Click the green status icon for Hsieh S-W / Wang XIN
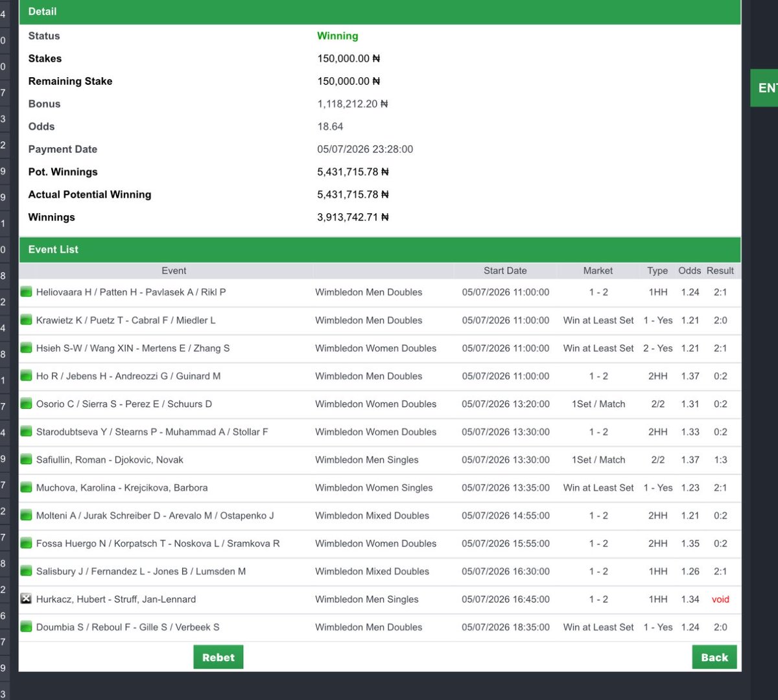Screen dimensions: 778x700 point(26,347)
